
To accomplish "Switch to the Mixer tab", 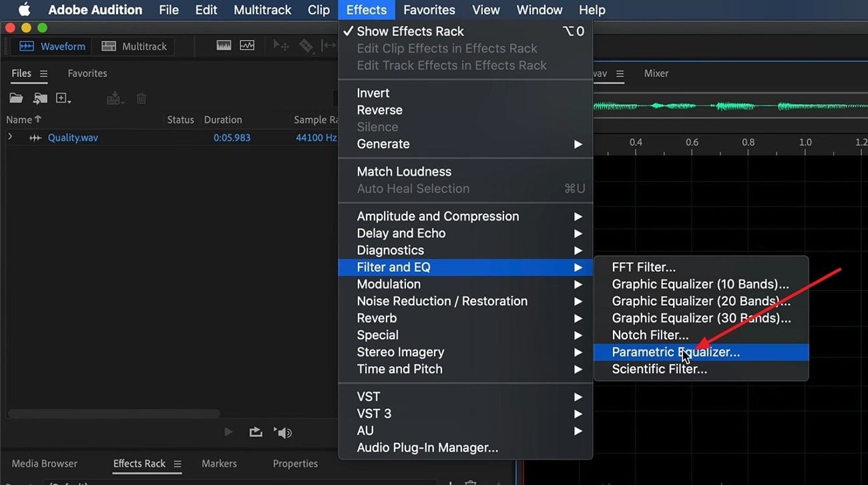I will [656, 73].
